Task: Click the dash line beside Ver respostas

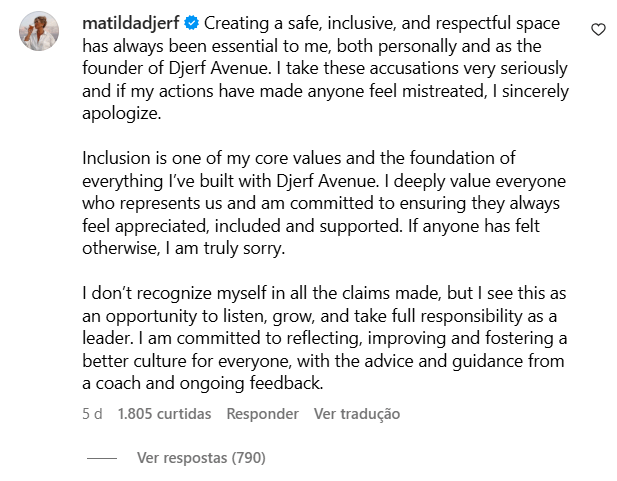Action: pos(102,458)
